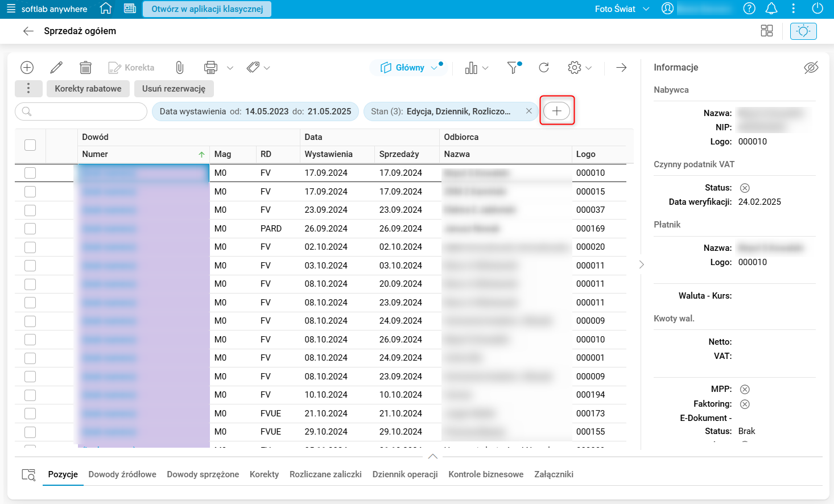This screenshot has height=504, width=834.
Task: Expand the bottom details panel chevron
Action: [432, 456]
